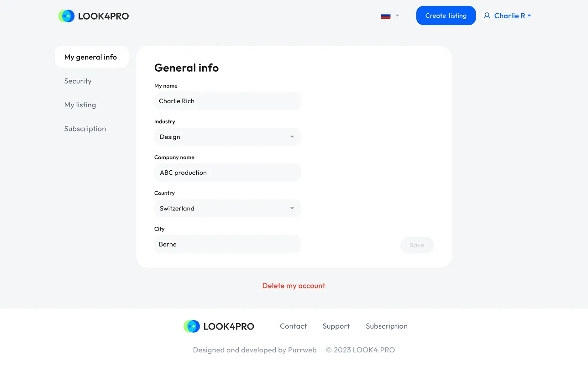Open the My listing section

tap(80, 105)
